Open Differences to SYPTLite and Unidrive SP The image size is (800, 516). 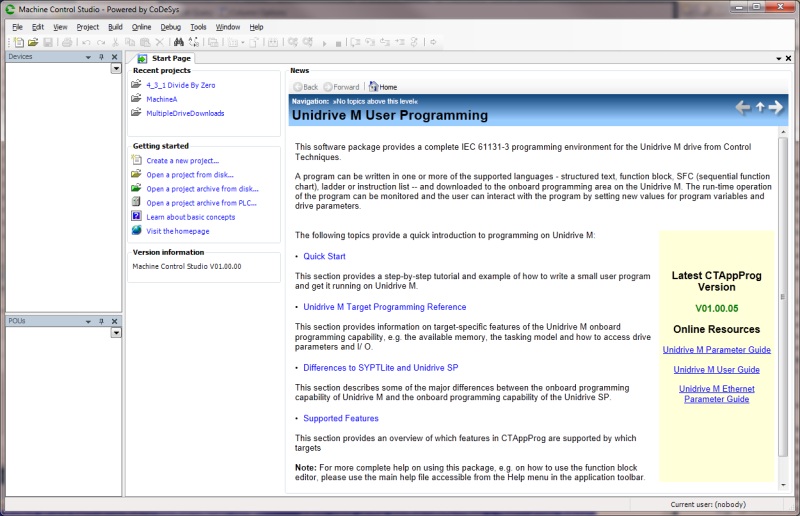[x=381, y=367]
